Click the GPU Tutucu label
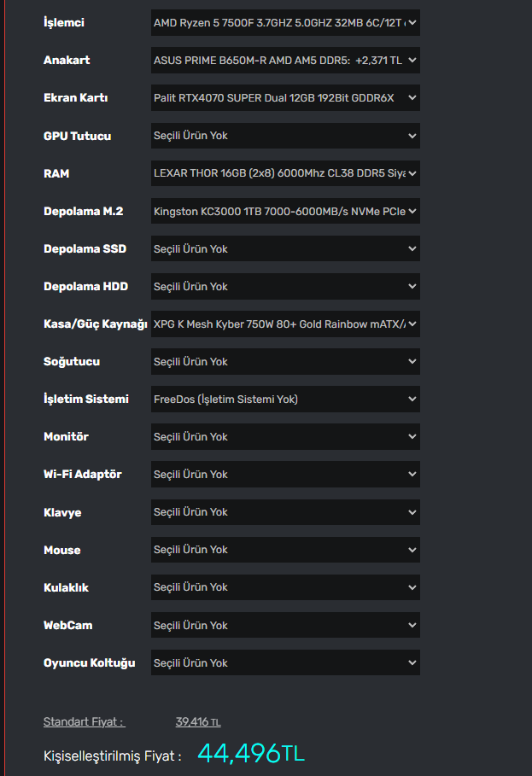This screenshot has height=776, width=532. (77, 136)
